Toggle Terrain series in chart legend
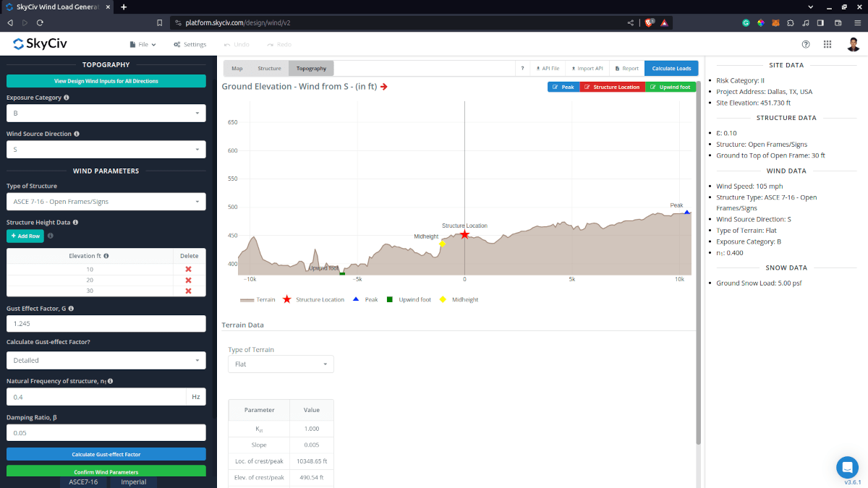The image size is (868, 488). point(258,299)
